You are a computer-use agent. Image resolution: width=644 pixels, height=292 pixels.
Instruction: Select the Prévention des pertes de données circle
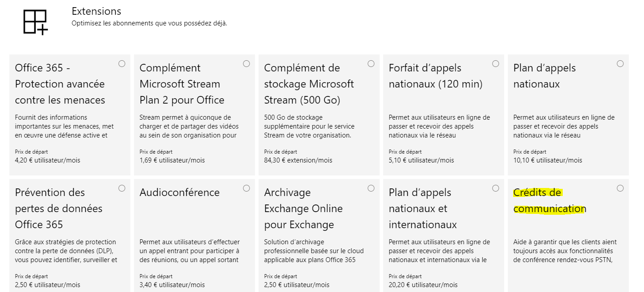coord(122,188)
